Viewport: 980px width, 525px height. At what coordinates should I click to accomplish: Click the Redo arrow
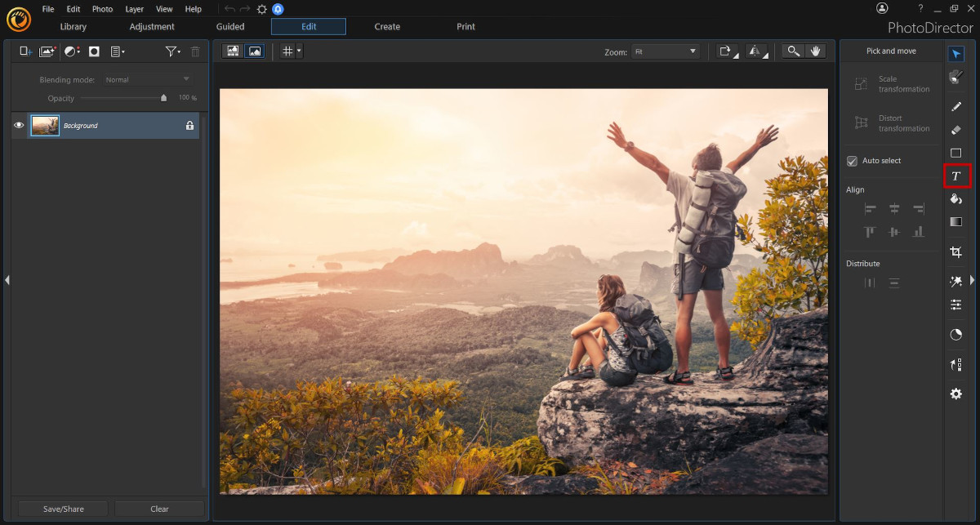coord(245,9)
